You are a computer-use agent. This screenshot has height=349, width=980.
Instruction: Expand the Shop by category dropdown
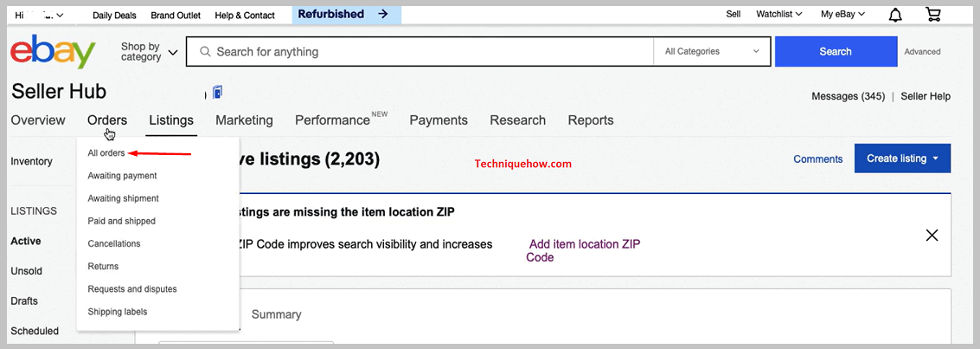(149, 52)
